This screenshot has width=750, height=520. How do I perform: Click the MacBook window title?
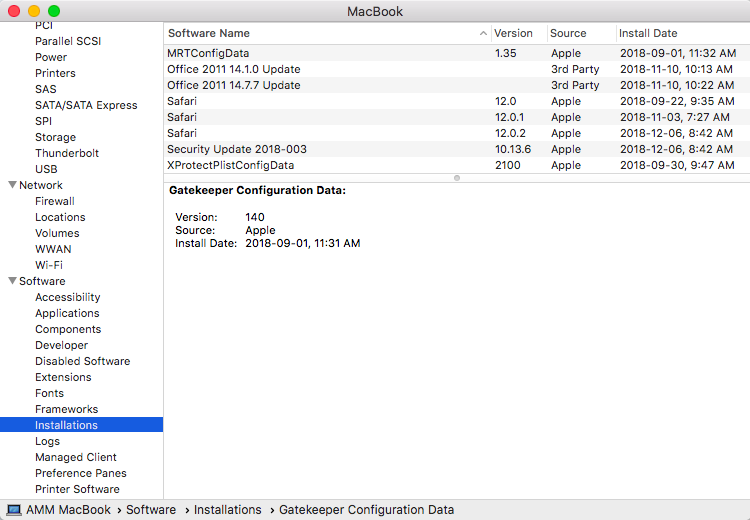click(x=375, y=11)
